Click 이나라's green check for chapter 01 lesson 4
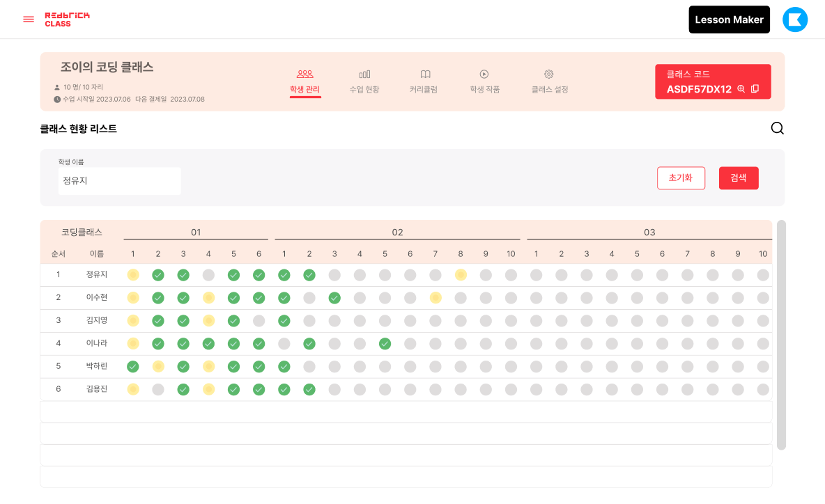This screenshot has width=825, height=504. [x=208, y=344]
